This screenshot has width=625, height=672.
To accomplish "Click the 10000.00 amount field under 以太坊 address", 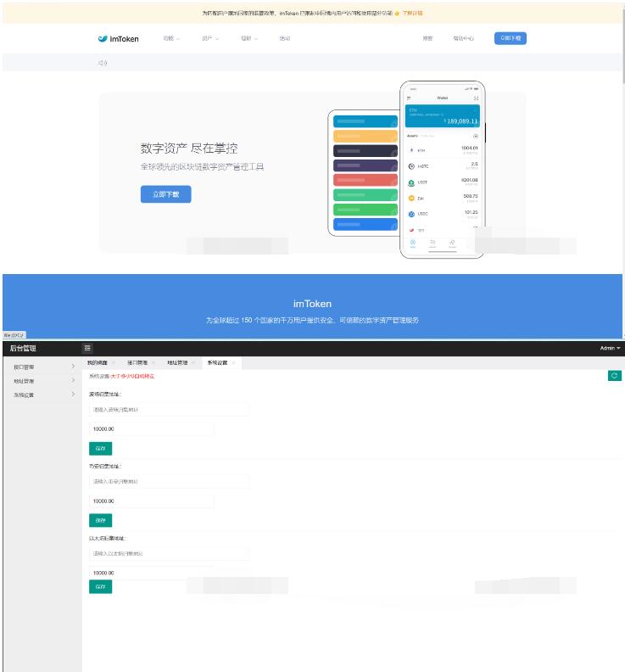I will pos(151,573).
